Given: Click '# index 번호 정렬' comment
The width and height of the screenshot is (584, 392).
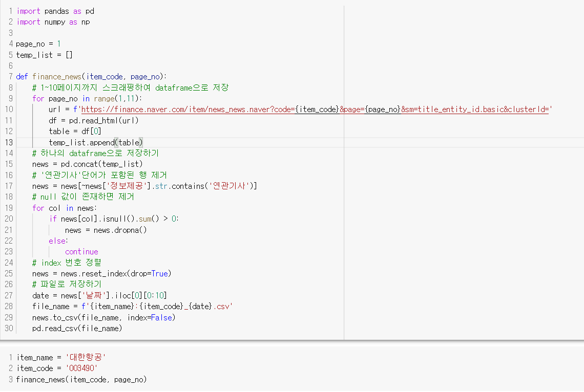Looking at the screenshot, I should tap(67, 263).
